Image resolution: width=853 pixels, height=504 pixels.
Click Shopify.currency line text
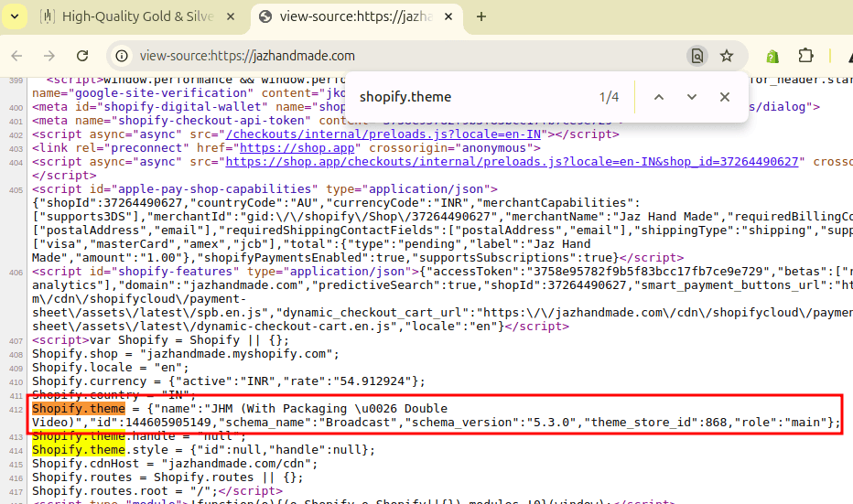tap(229, 381)
